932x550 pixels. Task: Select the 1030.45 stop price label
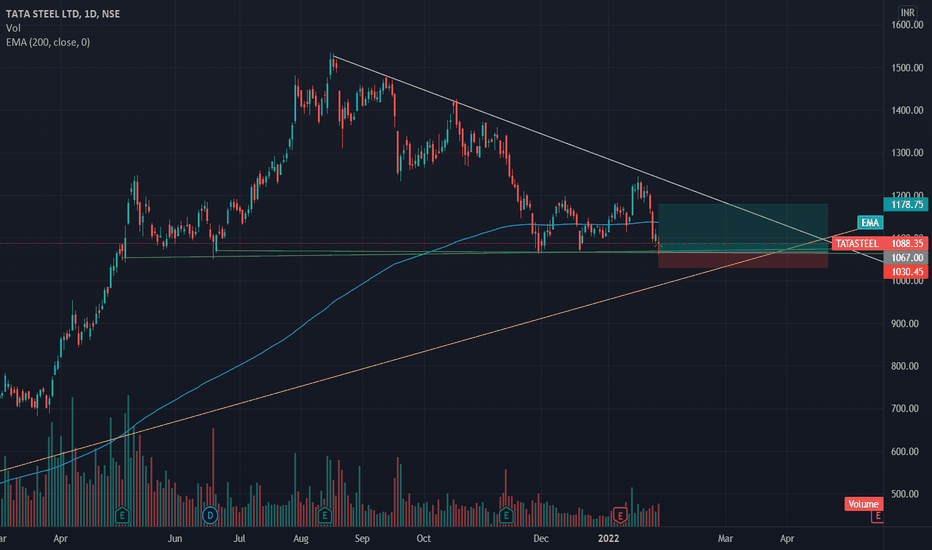(906, 272)
